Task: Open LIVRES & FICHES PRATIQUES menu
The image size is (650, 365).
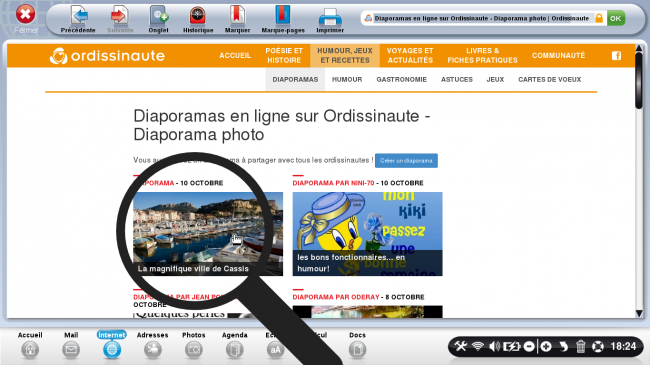Action: click(483, 56)
